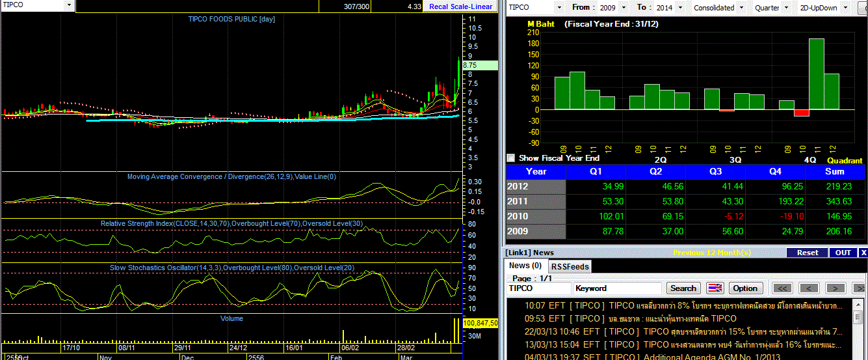Image resolution: width=868 pixels, height=360 pixels.
Task: Go to previous news page with < button
Action: pos(808,288)
